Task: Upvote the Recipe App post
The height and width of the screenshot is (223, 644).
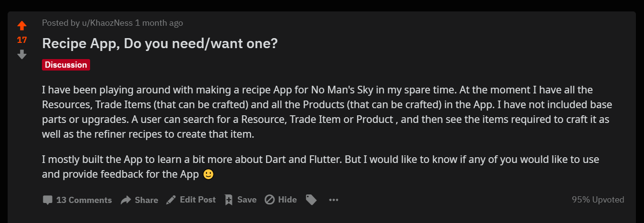Action: coord(22,26)
